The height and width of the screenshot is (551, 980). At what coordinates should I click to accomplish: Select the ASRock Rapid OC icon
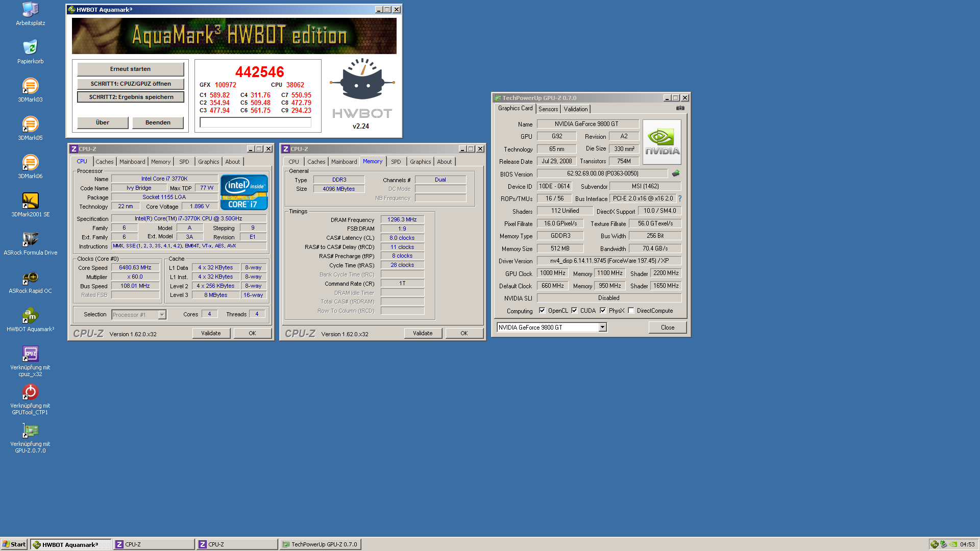(30, 281)
